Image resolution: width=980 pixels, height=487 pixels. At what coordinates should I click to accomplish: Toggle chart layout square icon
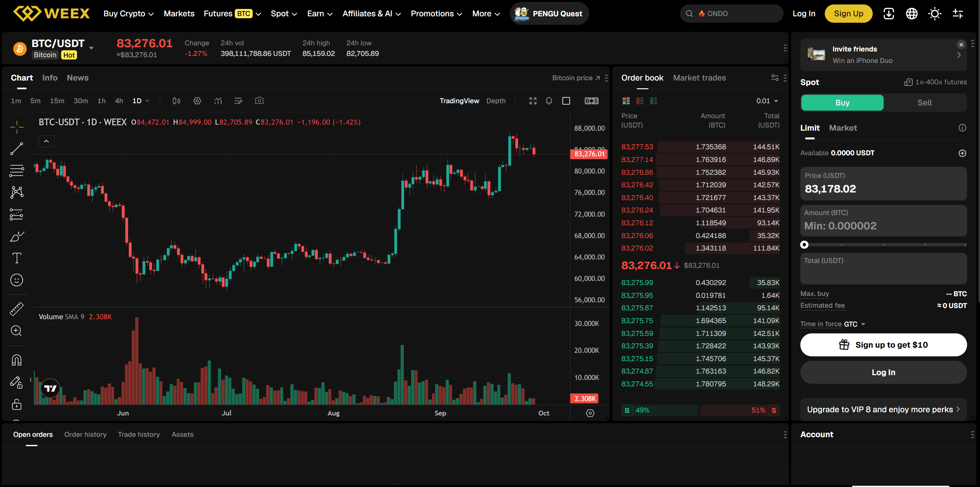(566, 101)
